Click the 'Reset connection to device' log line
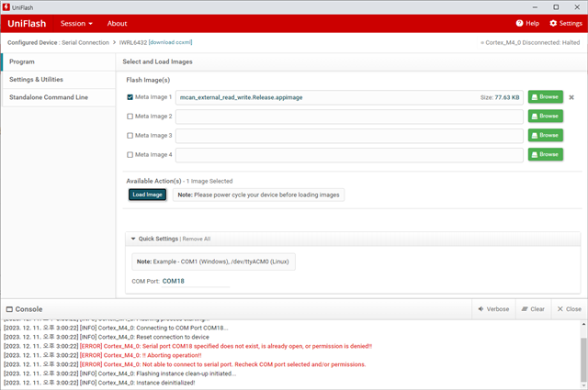 (x=107, y=337)
